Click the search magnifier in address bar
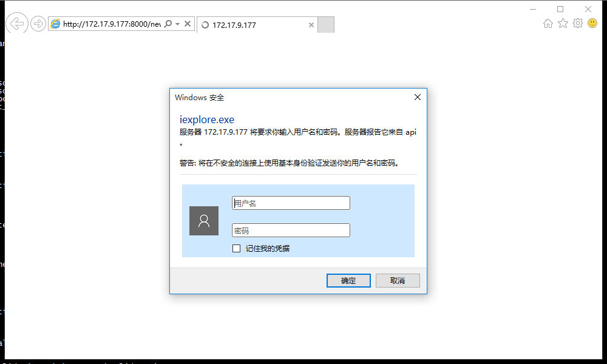 168,24
